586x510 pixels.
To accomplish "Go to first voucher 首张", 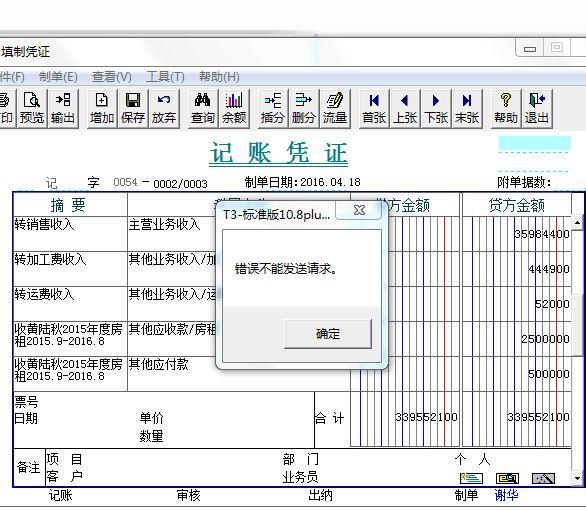I will 374,108.
